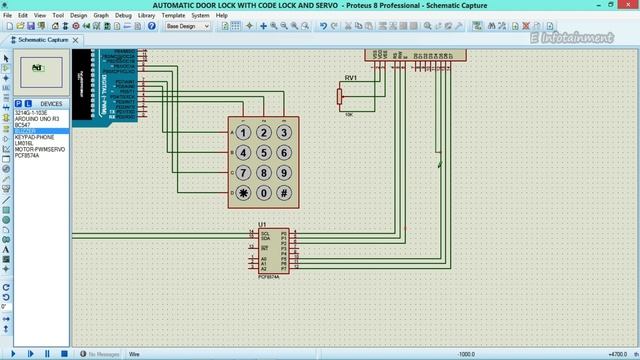This screenshot has width=640, height=360.
Task: Toggle the wire autorouter icon
Action: 476,26
